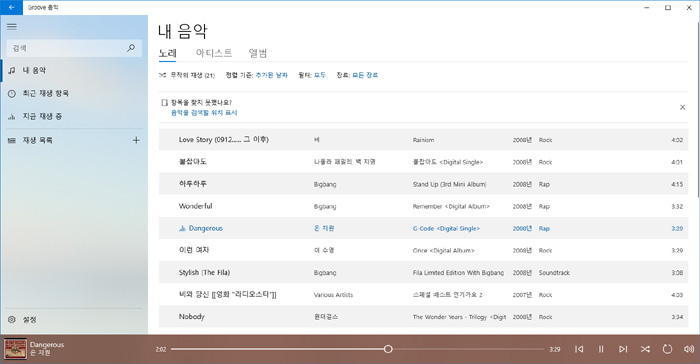
Task: Click the search magnifier icon
Action: 131,48
